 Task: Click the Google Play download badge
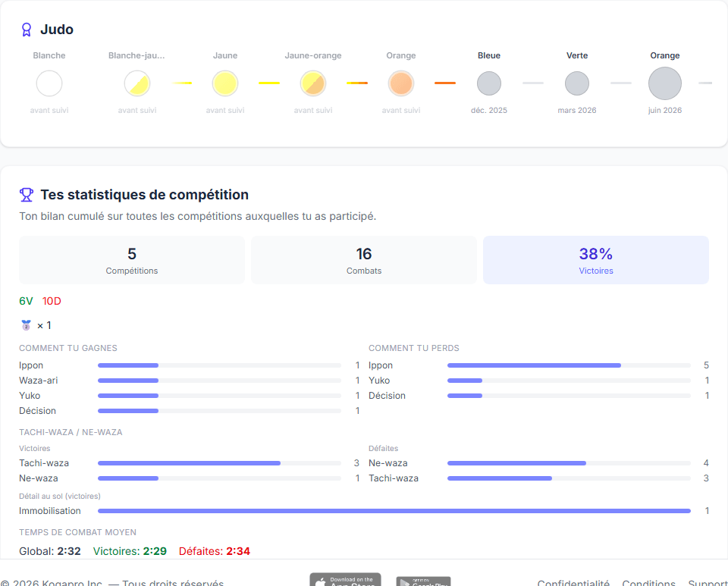click(x=423, y=581)
